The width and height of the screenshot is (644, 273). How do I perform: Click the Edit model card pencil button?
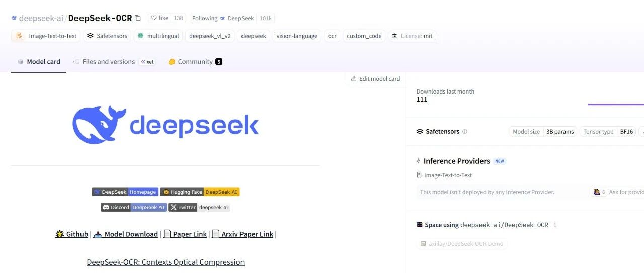[x=375, y=79]
